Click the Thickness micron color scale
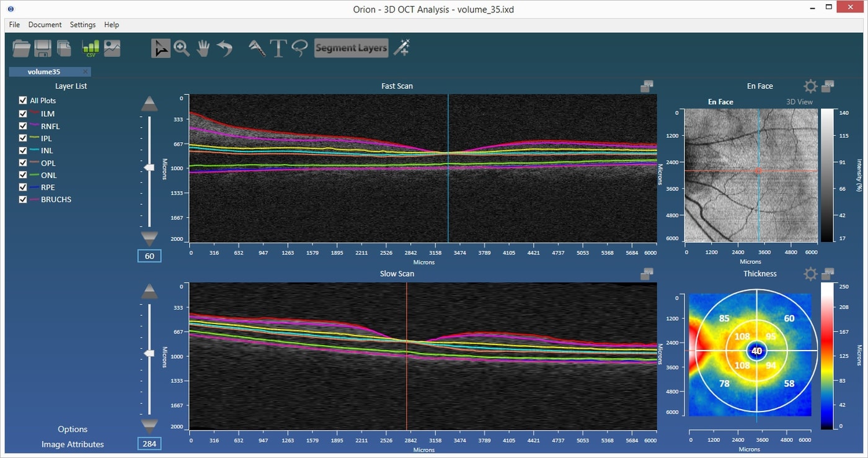The width and height of the screenshot is (868, 458). coord(828,356)
